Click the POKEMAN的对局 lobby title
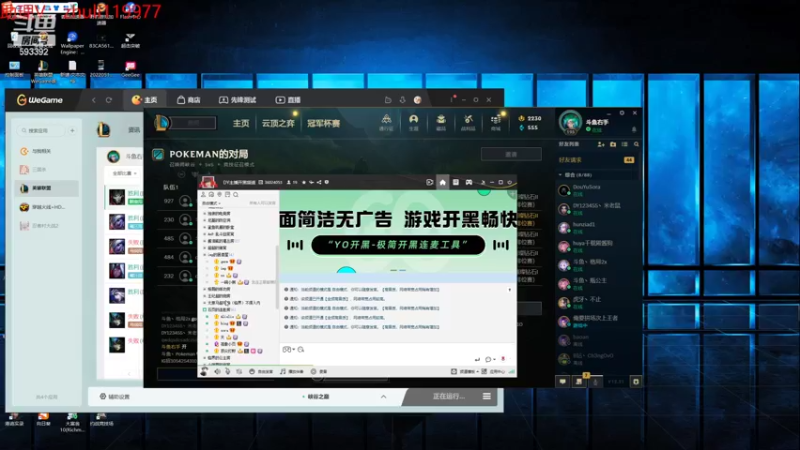The width and height of the screenshot is (800, 450). 209,154
